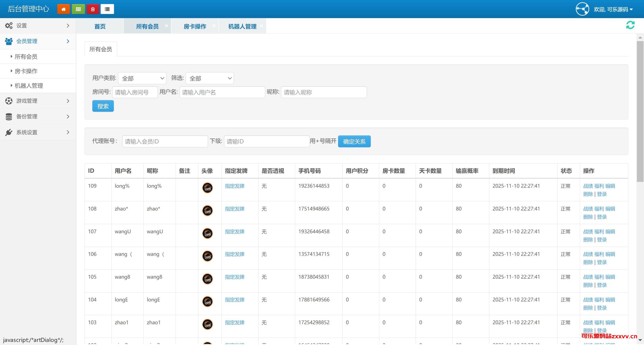Click the red trash icon button

(93, 9)
